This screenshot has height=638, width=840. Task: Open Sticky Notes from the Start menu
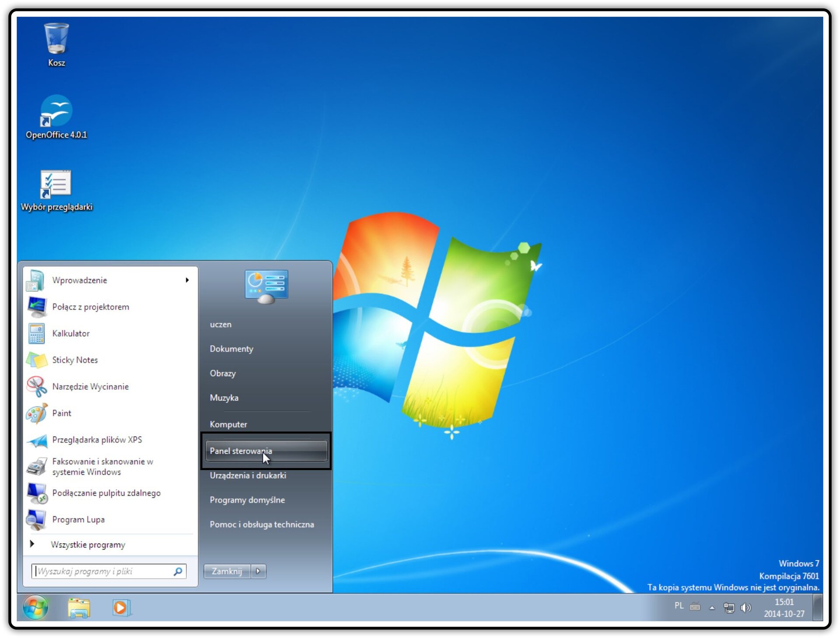(110, 360)
